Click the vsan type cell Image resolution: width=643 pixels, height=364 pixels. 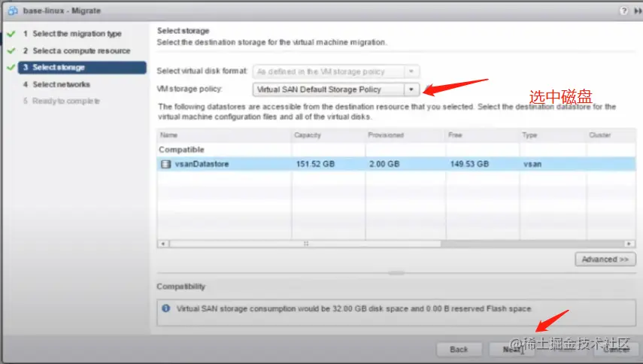click(532, 164)
